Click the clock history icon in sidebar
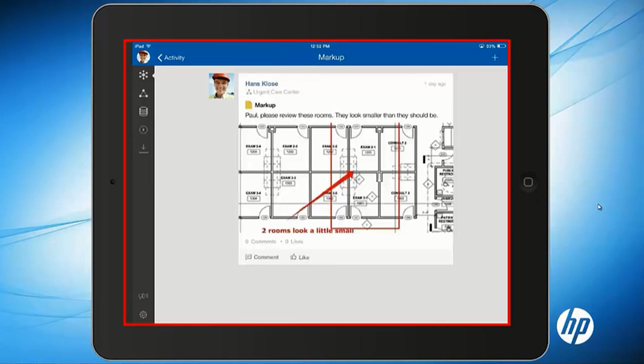Screen dimensions: 644x364 point(143,130)
